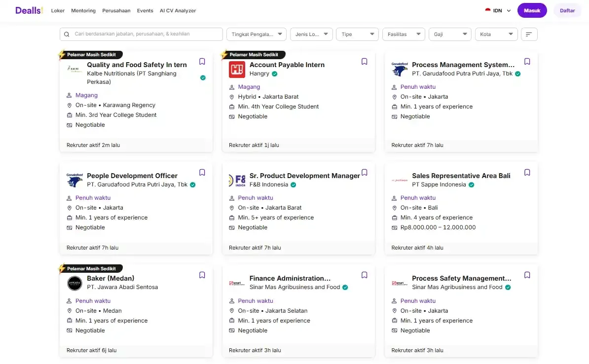Viewport: 589px width, 364px height.
Task: Click the Dealls logo
Action: [29, 10]
